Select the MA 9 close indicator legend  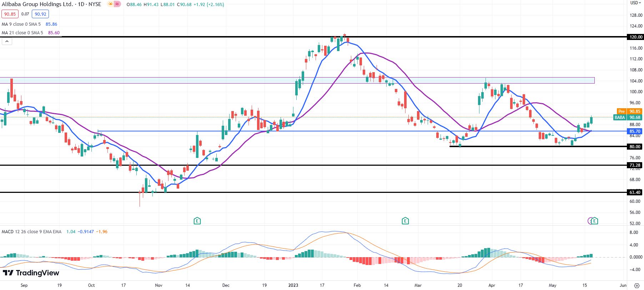pos(21,24)
